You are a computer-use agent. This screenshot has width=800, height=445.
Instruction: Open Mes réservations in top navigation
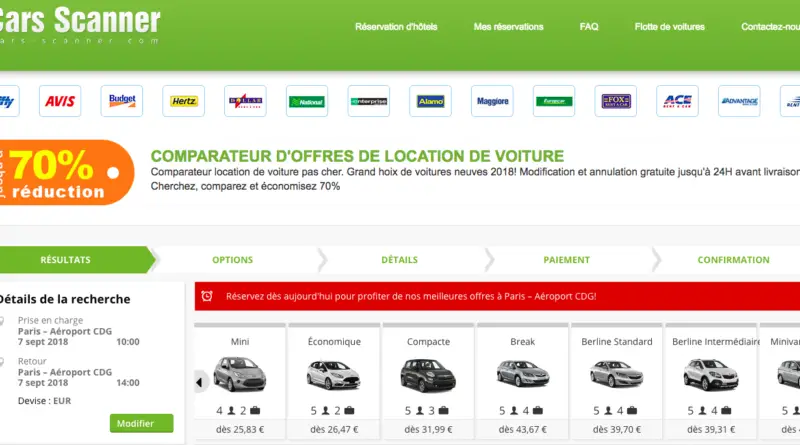coord(509,27)
